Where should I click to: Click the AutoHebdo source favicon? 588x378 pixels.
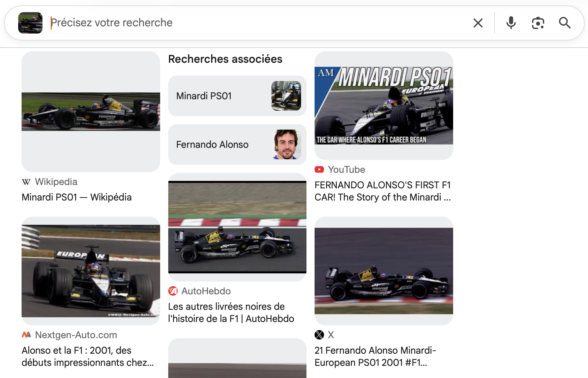pos(173,291)
